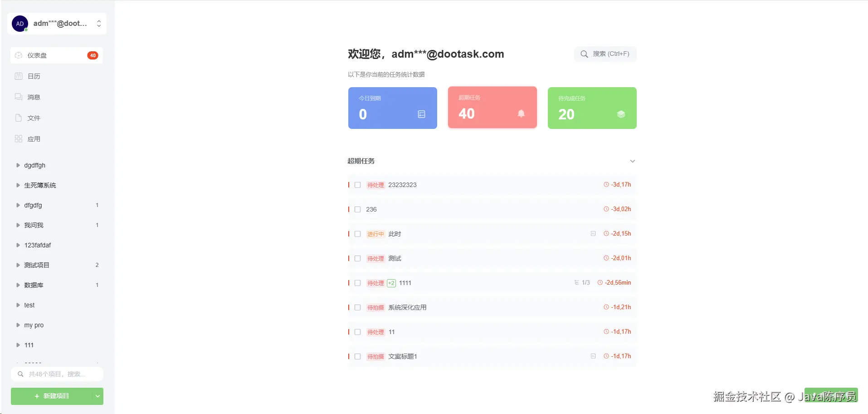Open the account switcher dropdown arrows
868x414 pixels.
pyautogui.click(x=99, y=24)
